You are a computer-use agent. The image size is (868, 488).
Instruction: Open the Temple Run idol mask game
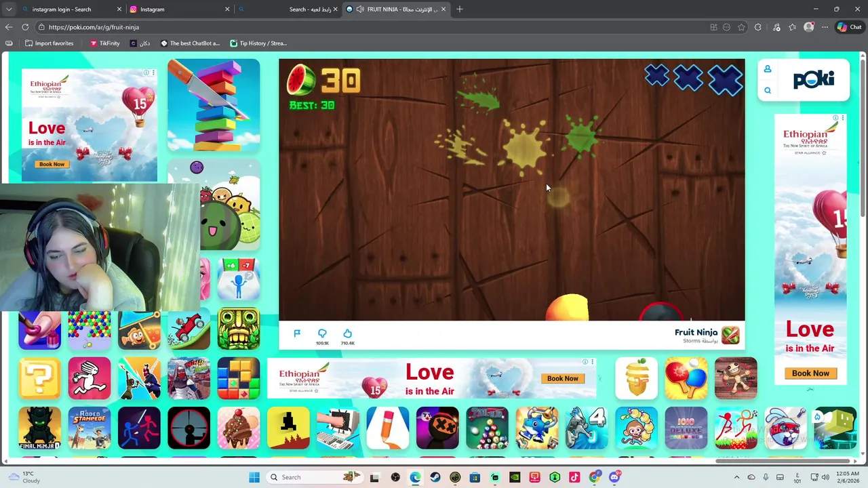(239, 329)
